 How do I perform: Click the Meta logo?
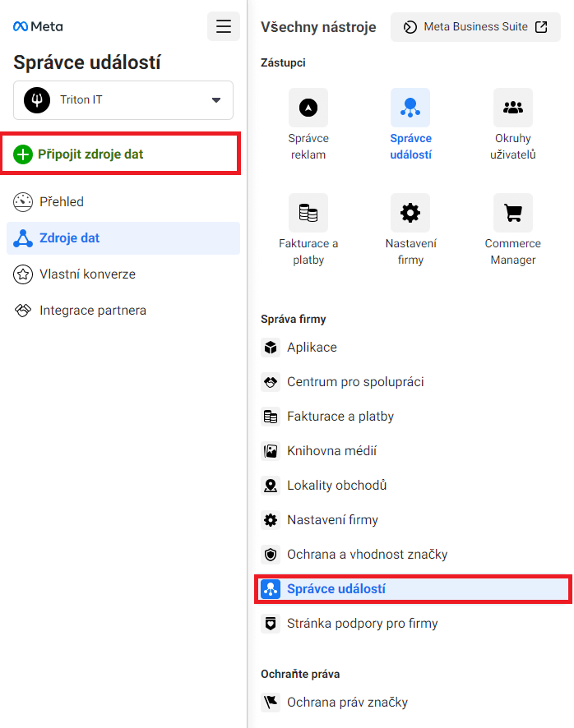38,26
